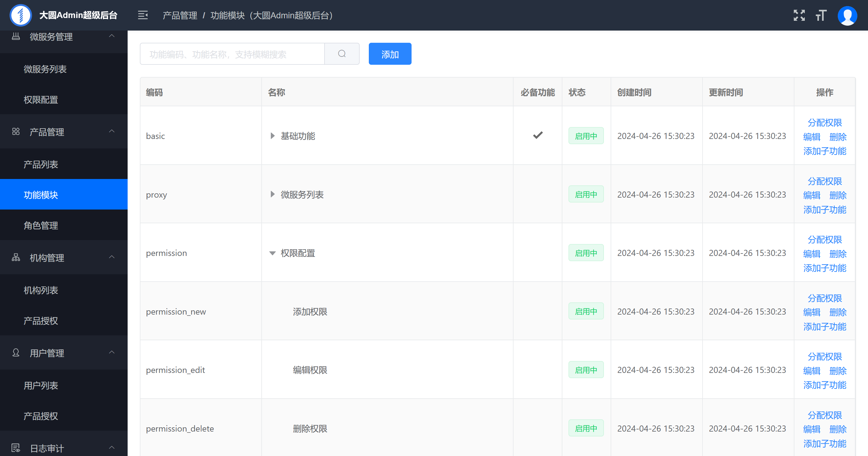Open 权限配置 in the sidebar

64,100
